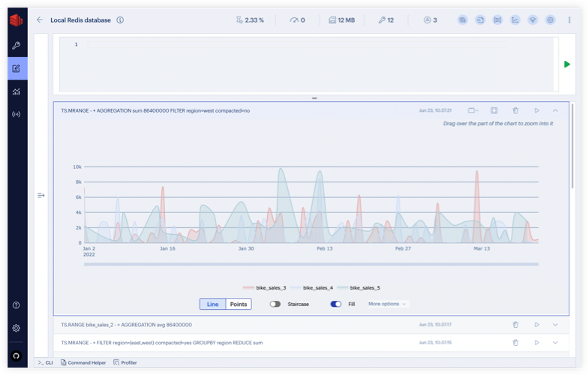Click the Redis logo in sidebar
588x375 pixels.
(x=16, y=20)
